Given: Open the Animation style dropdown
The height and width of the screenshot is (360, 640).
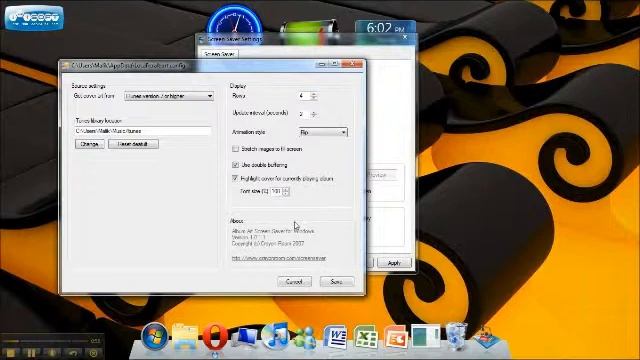Looking at the screenshot, I should tap(323, 132).
